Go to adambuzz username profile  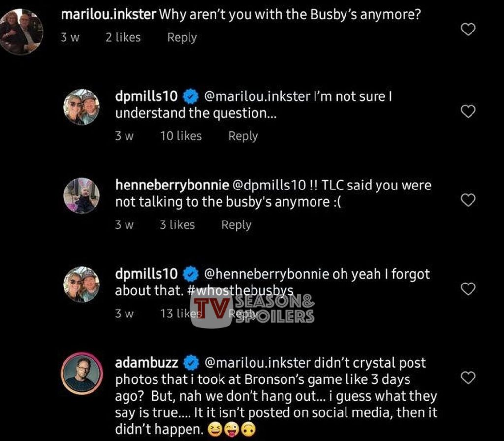(x=146, y=363)
